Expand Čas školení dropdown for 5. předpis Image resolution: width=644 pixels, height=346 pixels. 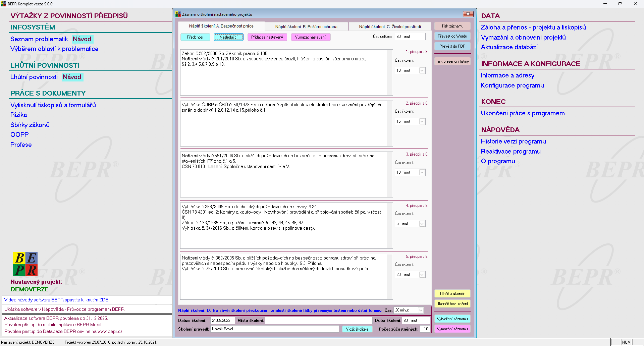click(x=422, y=275)
